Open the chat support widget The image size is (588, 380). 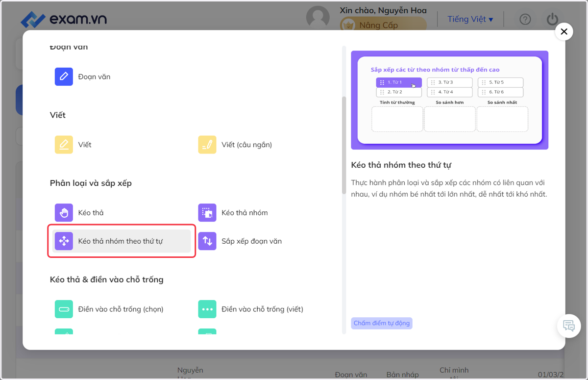click(x=569, y=326)
